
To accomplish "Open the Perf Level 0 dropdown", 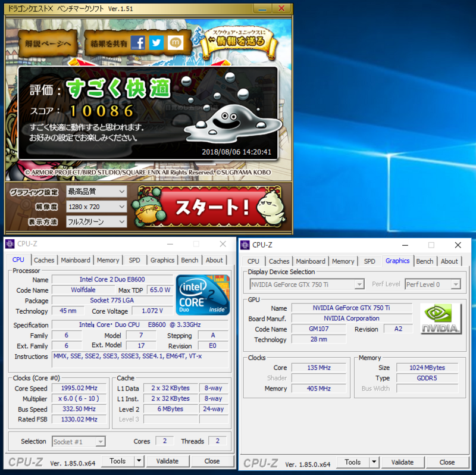I will (x=433, y=285).
